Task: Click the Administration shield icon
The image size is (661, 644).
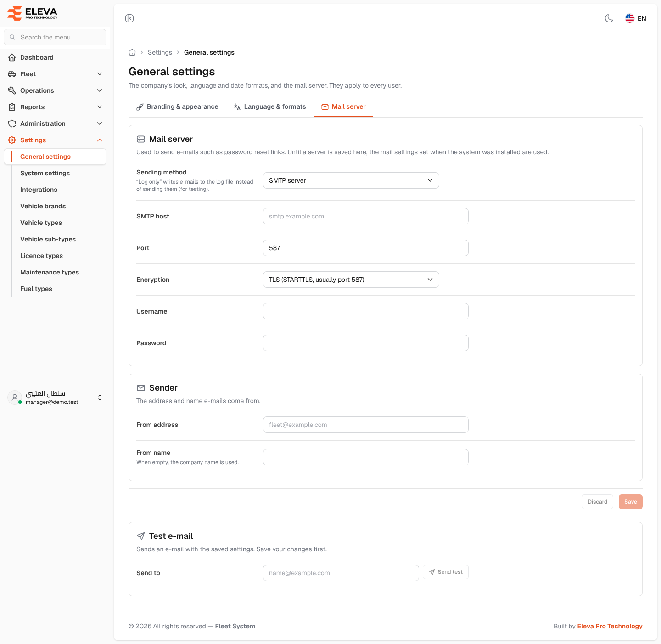Action: [12, 123]
